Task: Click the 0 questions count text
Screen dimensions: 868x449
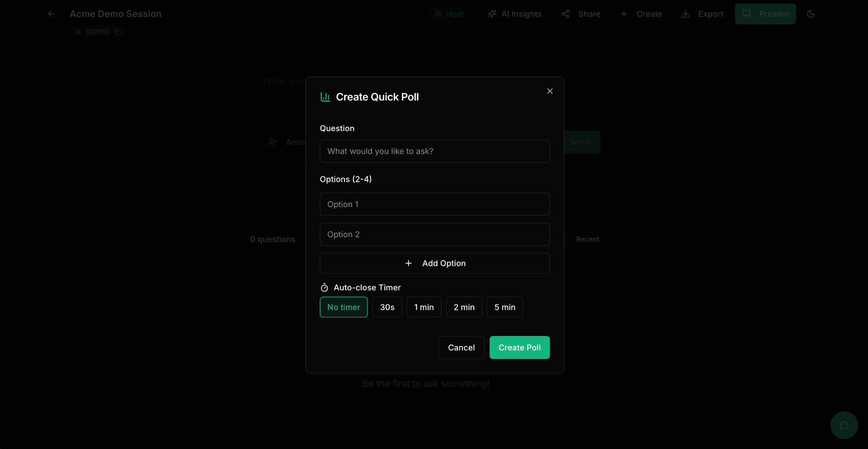Action: (273, 239)
